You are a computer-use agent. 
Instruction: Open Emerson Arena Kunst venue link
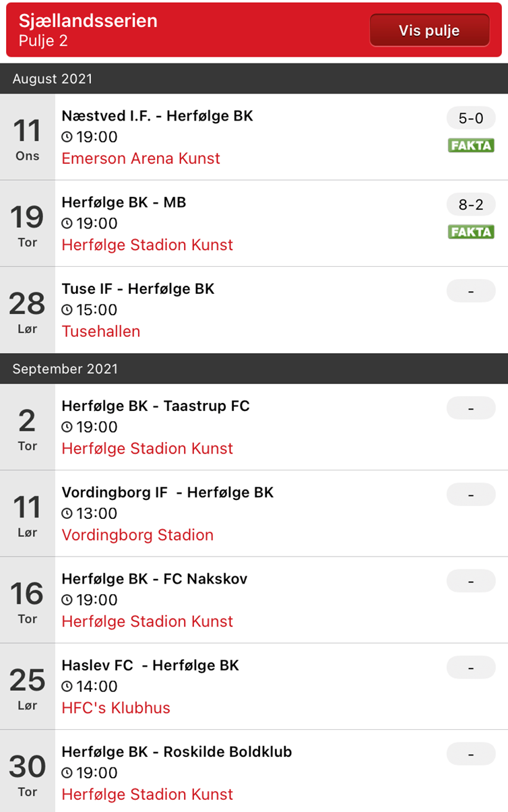click(x=141, y=158)
